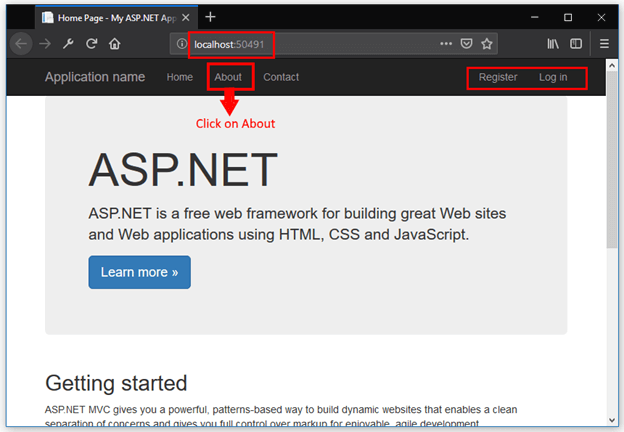Click the forward navigation arrow
The width and height of the screenshot is (624, 432).
coord(45,44)
